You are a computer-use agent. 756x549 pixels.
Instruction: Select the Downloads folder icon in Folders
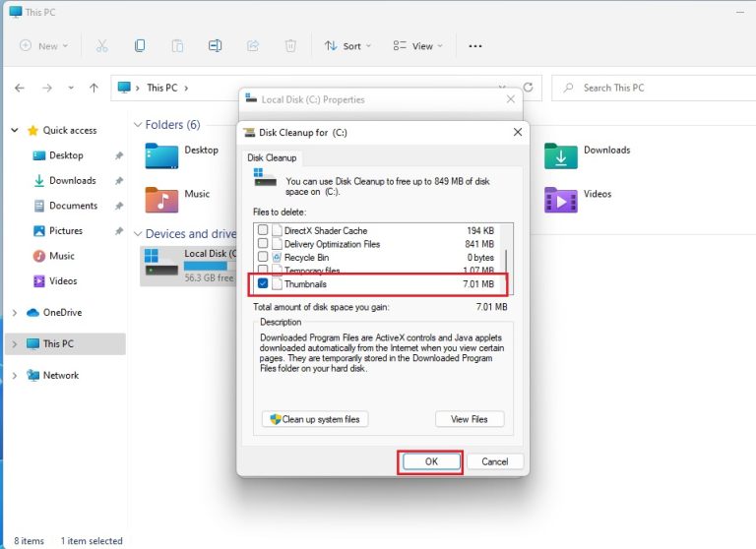pyautogui.click(x=561, y=155)
